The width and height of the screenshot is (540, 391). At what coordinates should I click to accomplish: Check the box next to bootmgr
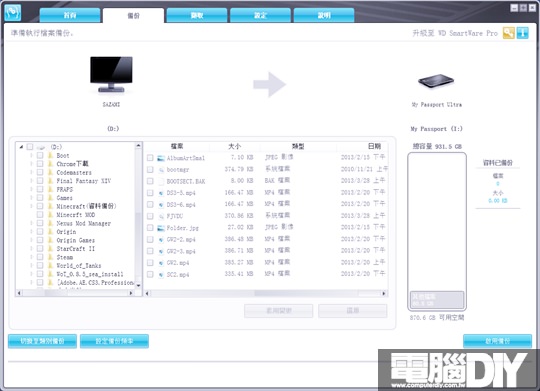click(150, 169)
